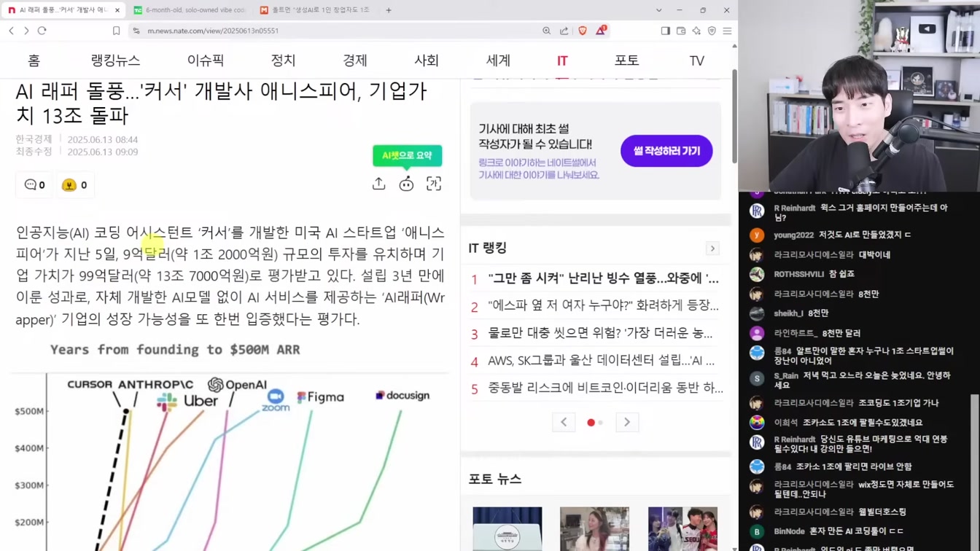Click the webcam video feed overlay
980x551 pixels.
[x=859, y=95]
